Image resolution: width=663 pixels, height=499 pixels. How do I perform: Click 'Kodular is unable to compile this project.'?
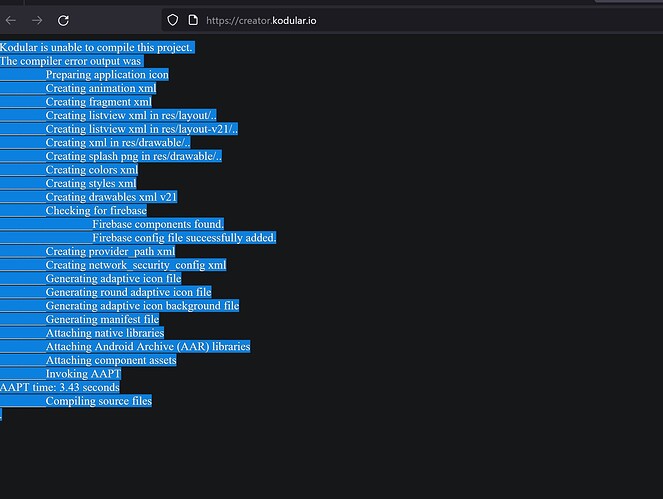pyautogui.click(x=96, y=47)
